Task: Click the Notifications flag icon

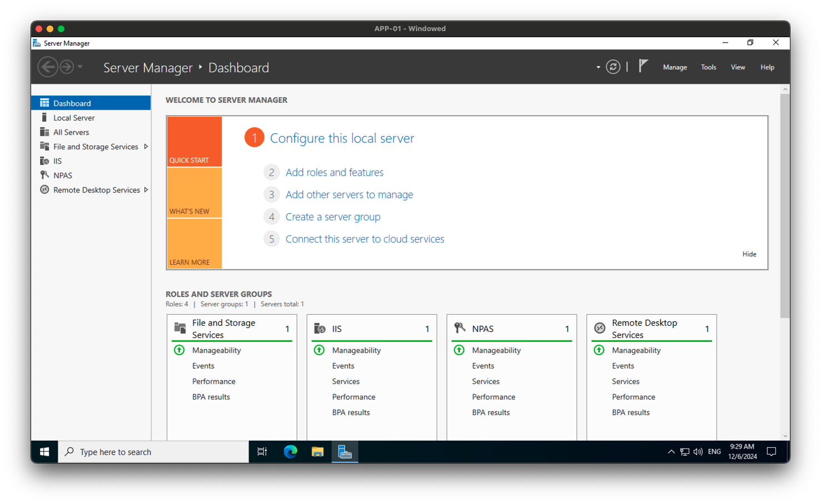Action: tap(643, 66)
